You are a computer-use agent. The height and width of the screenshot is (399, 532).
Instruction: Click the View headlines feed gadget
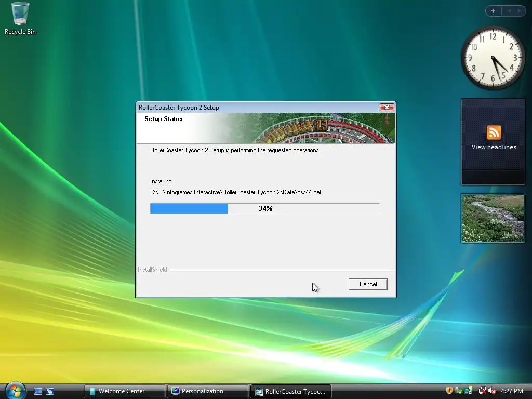coord(493,142)
